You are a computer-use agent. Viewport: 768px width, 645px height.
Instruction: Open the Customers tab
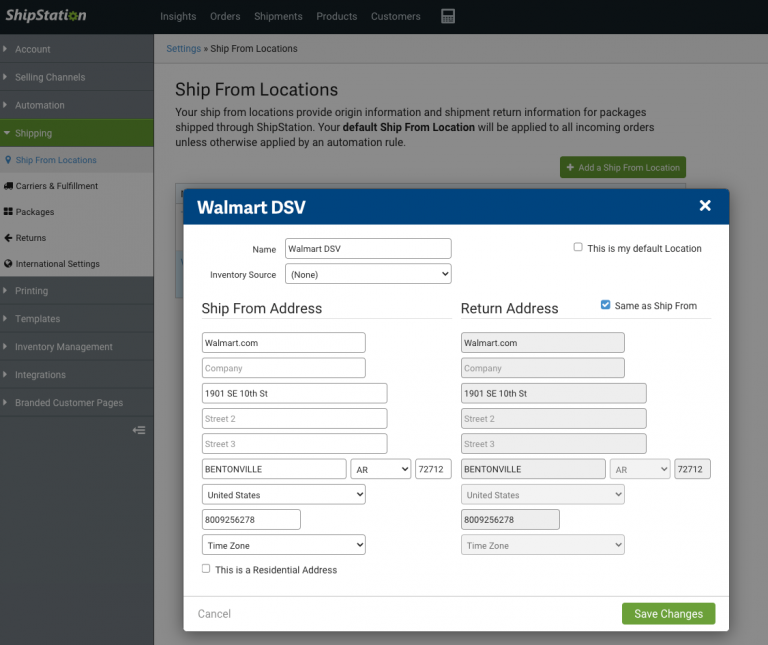point(395,16)
